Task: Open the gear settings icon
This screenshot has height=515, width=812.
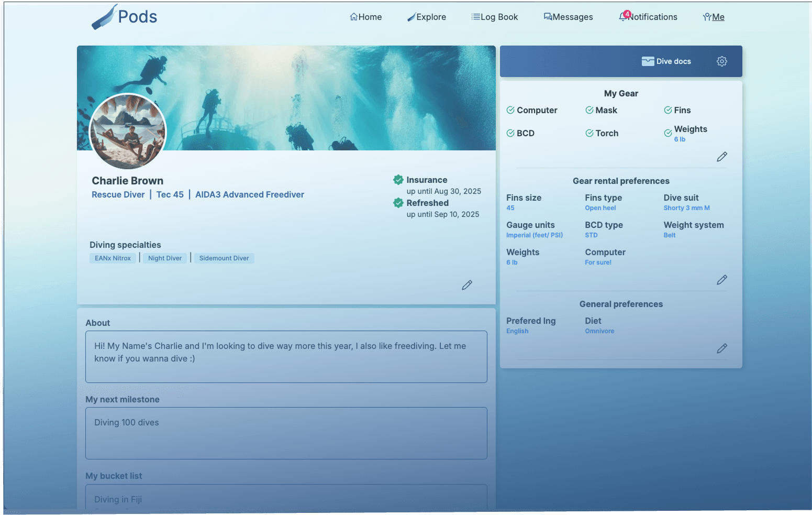Action: pyautogui.click(x=722, y=61)
